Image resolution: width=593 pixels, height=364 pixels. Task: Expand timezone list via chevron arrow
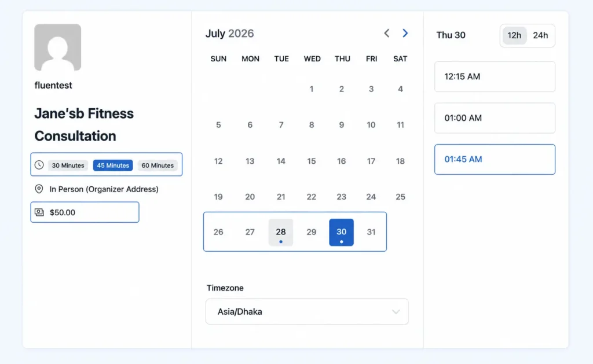[x=396, y=312]
